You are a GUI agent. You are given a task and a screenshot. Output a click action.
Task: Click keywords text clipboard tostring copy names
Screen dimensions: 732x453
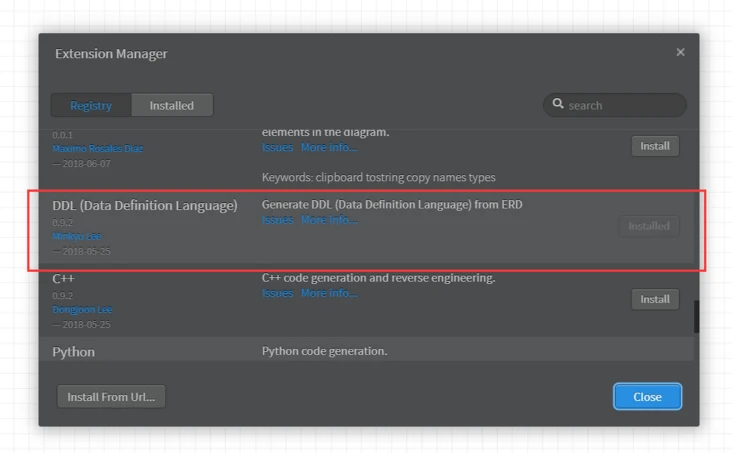[379, 177]
